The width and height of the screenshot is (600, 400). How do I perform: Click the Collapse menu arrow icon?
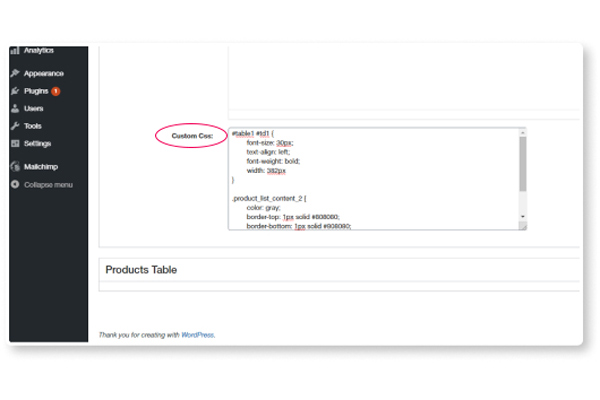15,184
